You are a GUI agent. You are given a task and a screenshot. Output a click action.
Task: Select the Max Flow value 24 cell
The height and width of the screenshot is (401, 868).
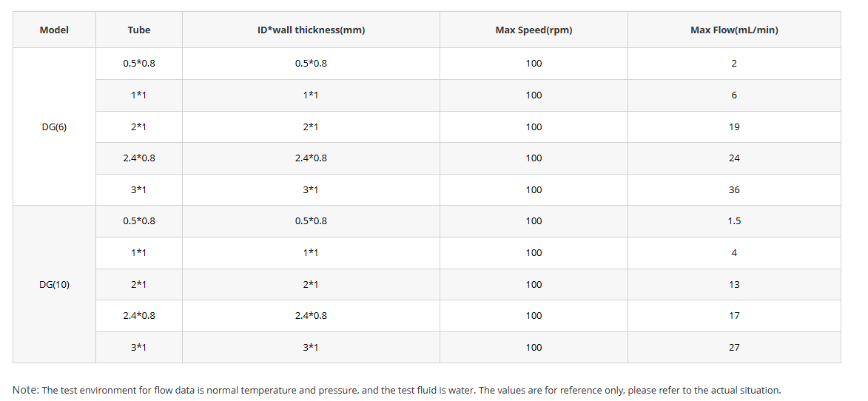[x=734, y=158]
